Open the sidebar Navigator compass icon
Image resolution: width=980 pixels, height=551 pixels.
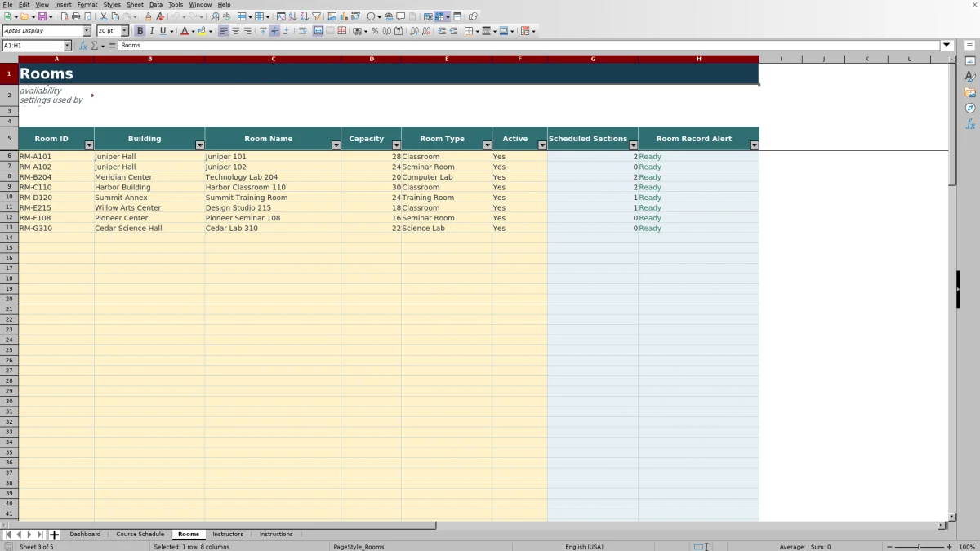click(970, 108)
